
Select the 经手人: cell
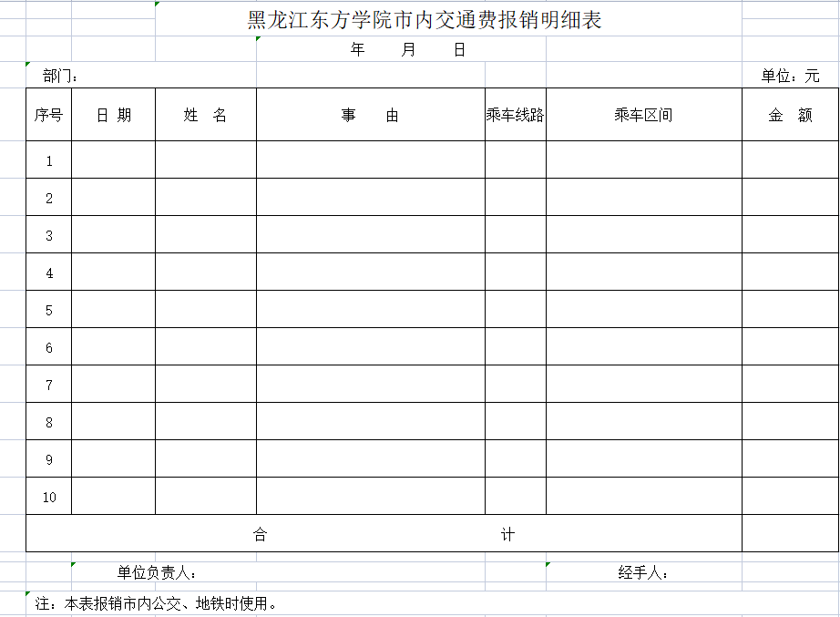[644, 572]
